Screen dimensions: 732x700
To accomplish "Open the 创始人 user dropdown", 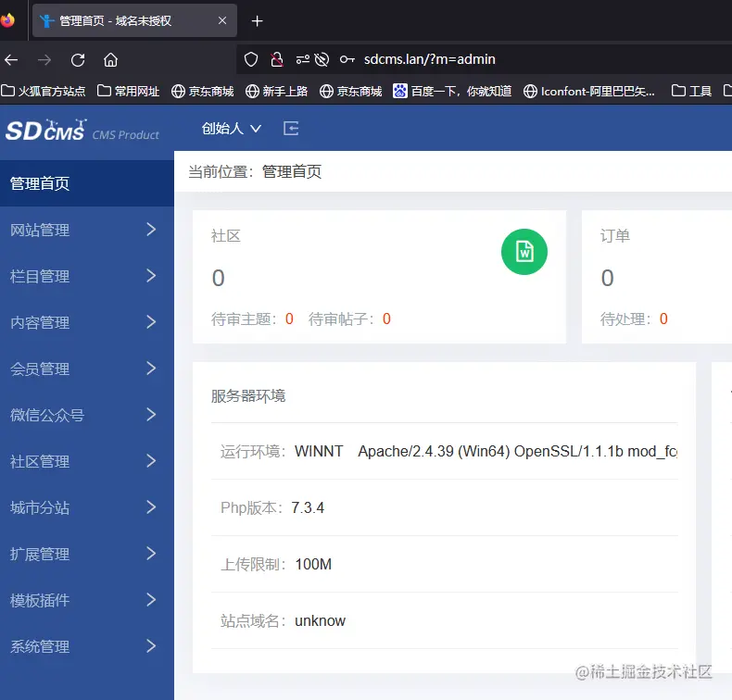I will coord(231,129).
